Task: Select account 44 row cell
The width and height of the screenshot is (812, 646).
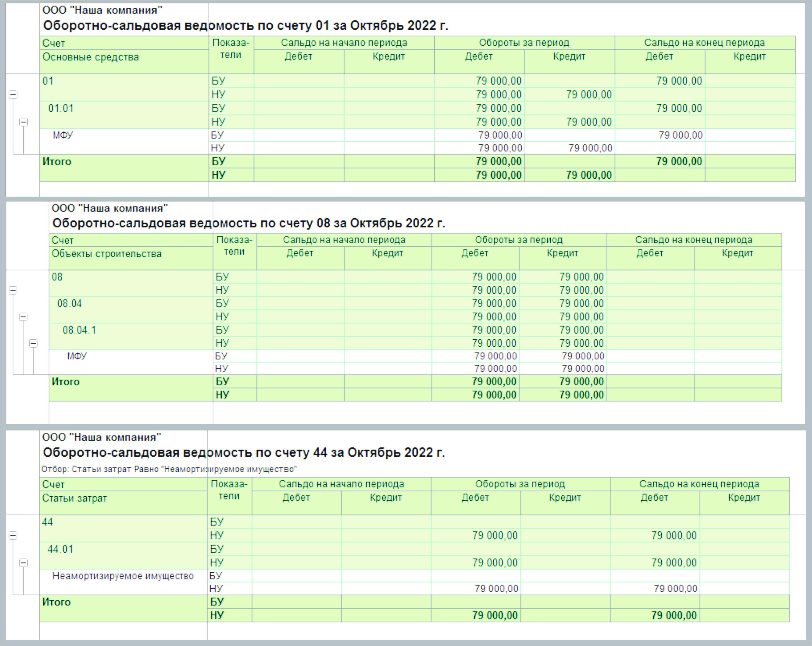Action: point(124,528)
